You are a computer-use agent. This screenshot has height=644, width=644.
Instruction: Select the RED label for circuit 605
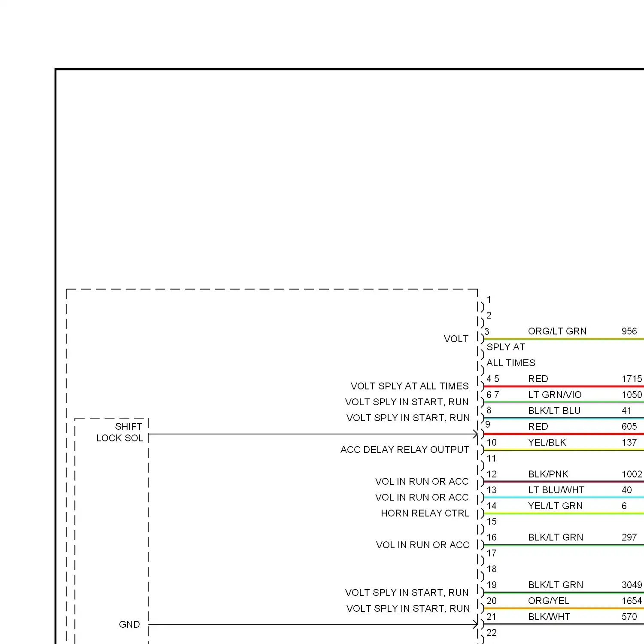click(x=538, y=426)
